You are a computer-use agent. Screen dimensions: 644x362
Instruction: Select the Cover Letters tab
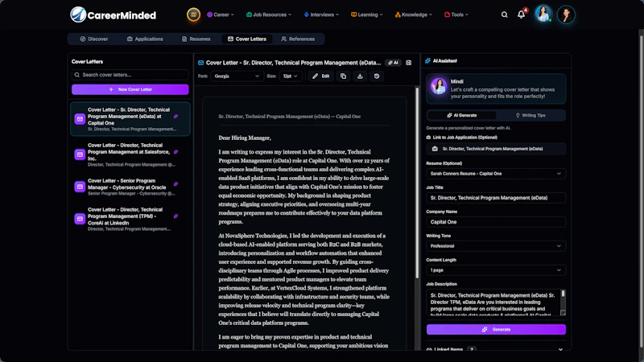click(247, 39)
